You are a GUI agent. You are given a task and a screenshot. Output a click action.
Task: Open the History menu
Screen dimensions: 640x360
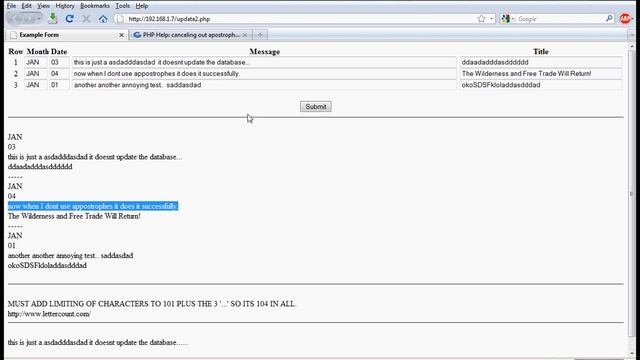point(65,6)
